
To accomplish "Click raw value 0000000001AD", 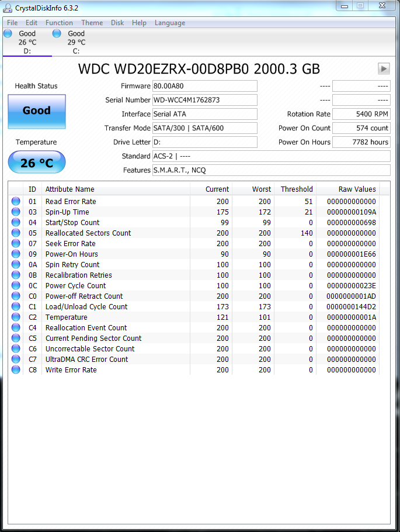I will pyautogui.click(x=351, y=296).
